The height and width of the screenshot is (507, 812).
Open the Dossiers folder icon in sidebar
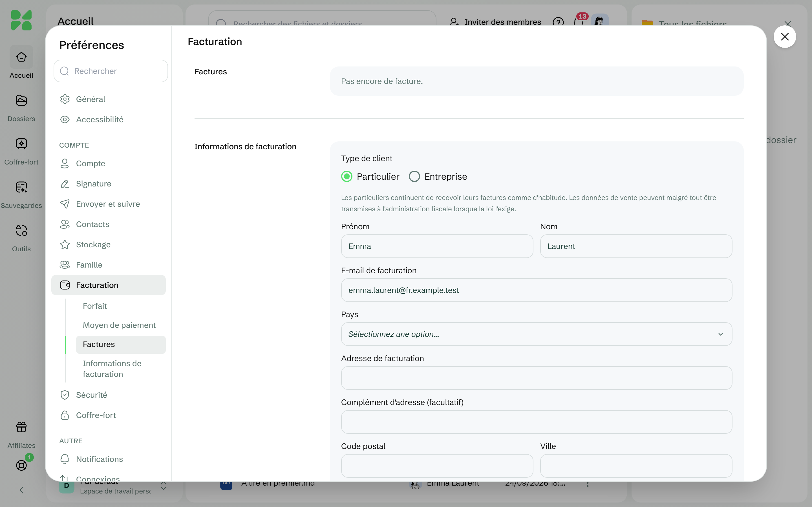click(x=21, y=100)
